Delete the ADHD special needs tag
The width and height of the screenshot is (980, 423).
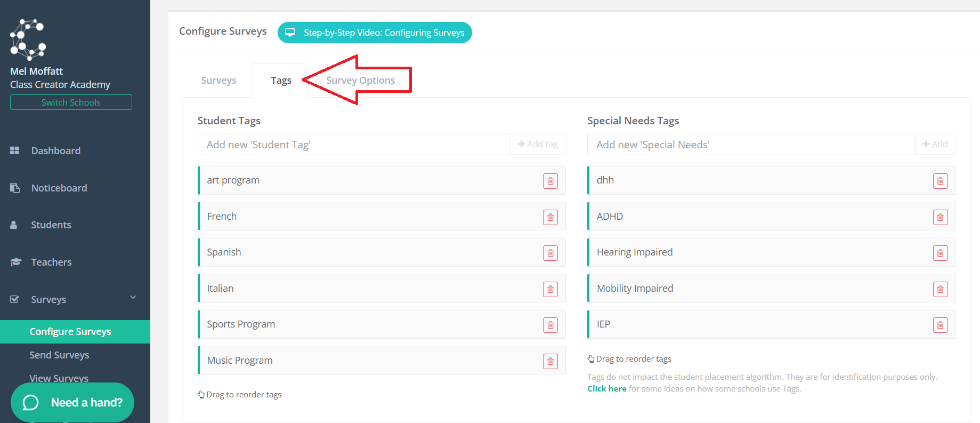point(941,217)
